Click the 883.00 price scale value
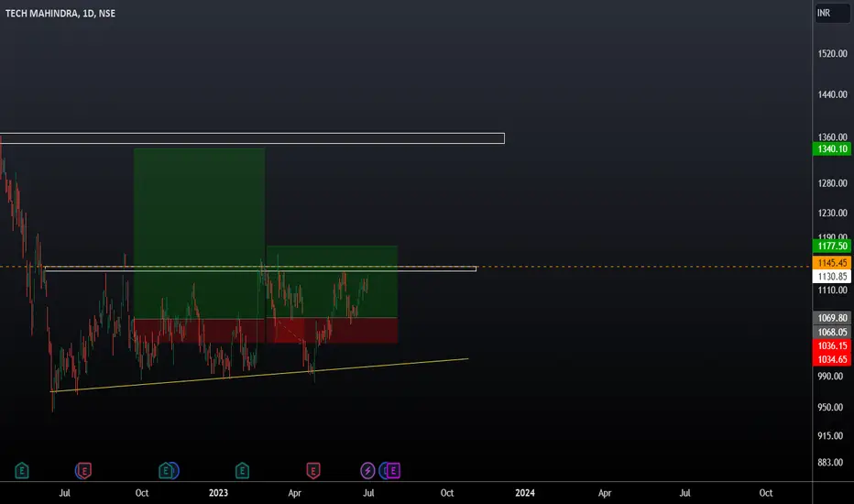The height and width of the screenshot is (504, 854). pyautogui.click(x=830, y=462)
